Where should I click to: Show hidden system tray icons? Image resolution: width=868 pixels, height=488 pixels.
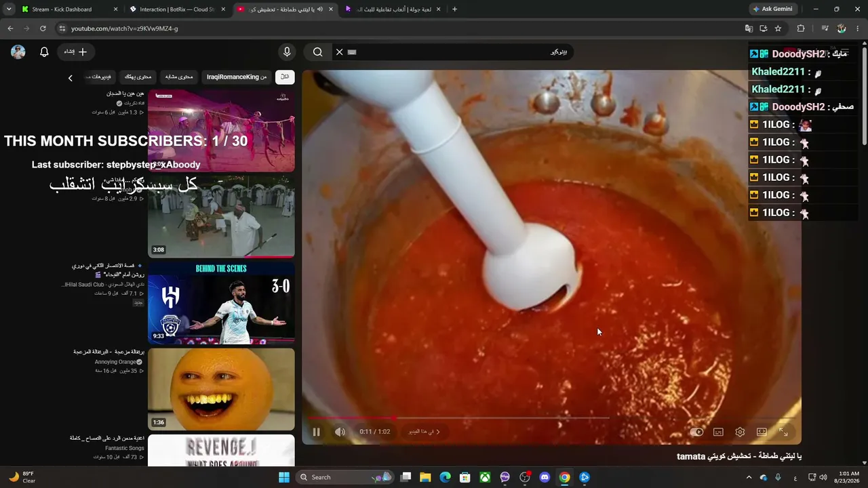[749, 477]
